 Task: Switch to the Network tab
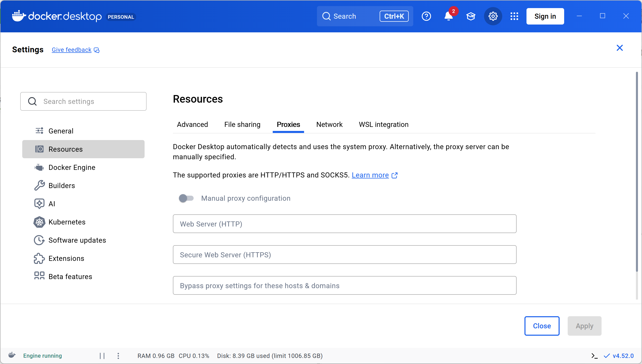pyautogui.click(x=329, y=124)
